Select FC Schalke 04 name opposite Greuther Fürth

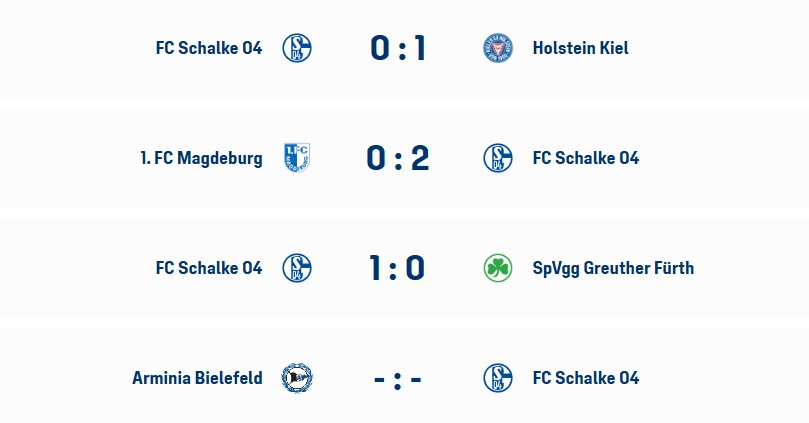[x=209, y=268]
